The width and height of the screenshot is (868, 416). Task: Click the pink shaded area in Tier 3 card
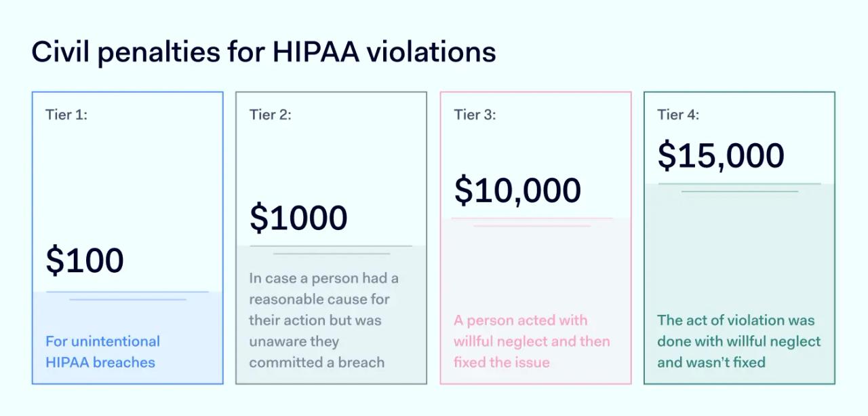pyautogui.click(x=536, y=271)
